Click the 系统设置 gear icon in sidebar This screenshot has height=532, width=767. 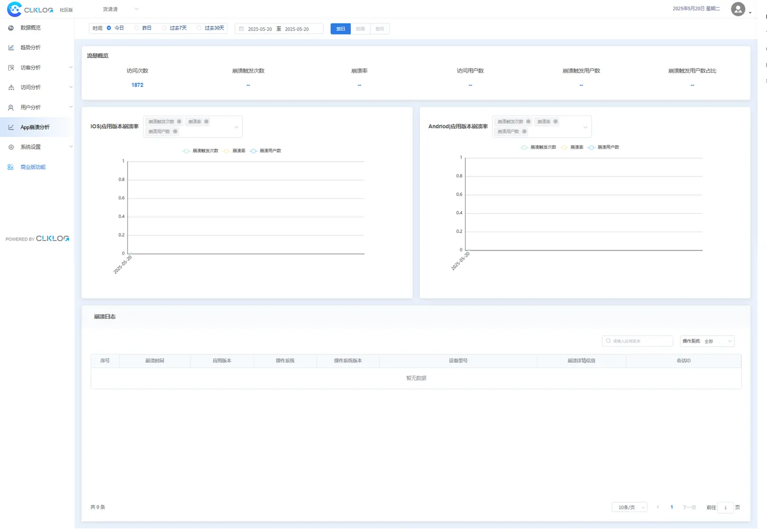point(11,147)
